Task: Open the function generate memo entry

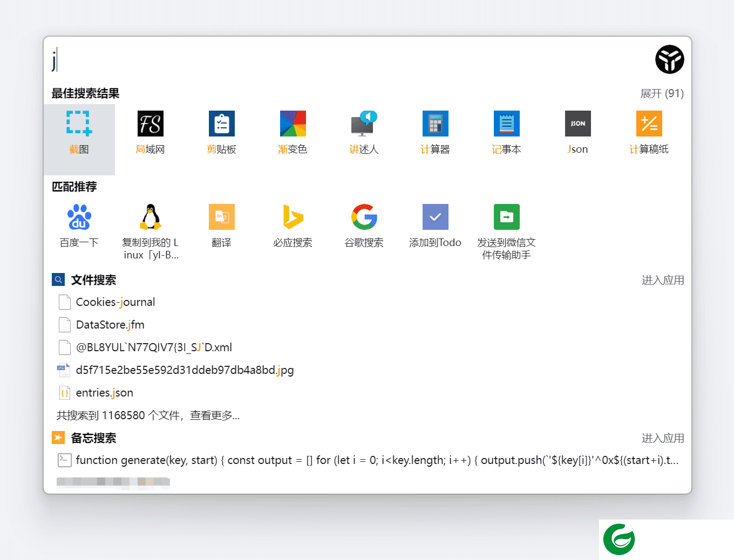Action: 368,460
